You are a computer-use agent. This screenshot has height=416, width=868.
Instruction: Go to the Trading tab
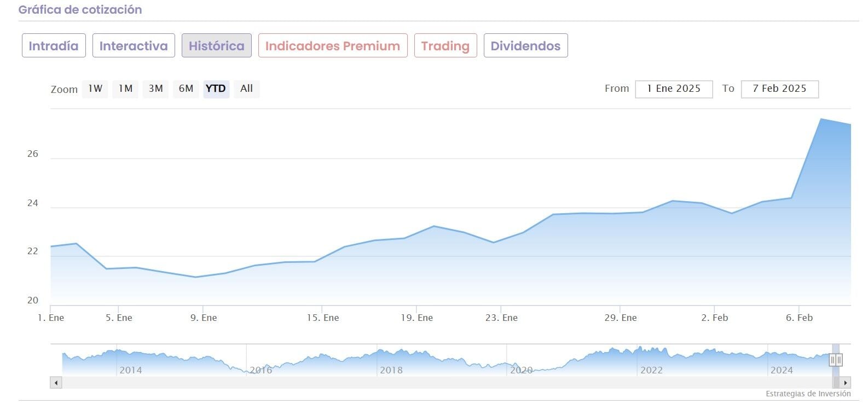pos(445,46)
